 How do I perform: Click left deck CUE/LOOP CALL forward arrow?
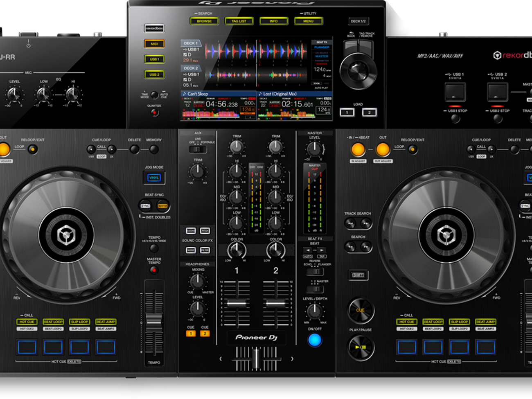click(x=111, y=149)
